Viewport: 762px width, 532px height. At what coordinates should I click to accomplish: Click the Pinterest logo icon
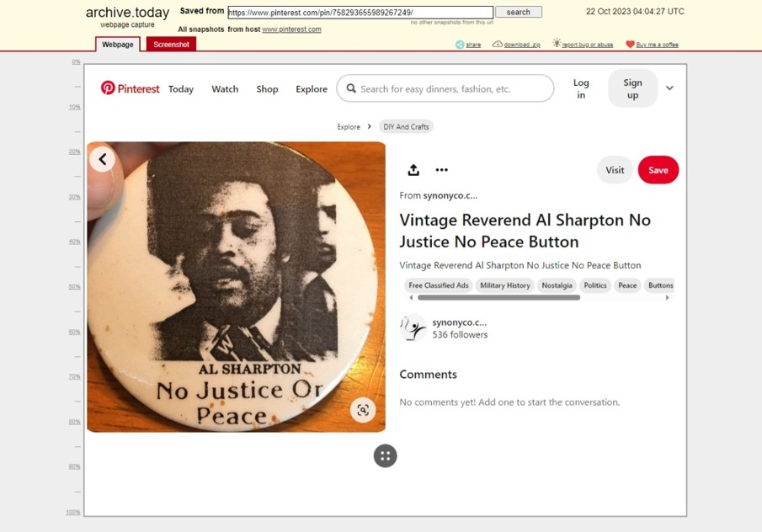tap(108, 88)
